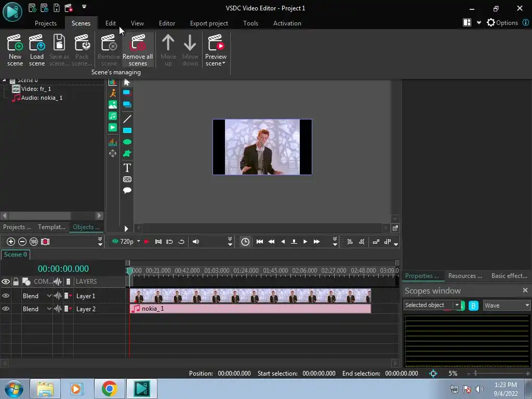This screenshot has width=532, height=399.
Task: Toggle visibility of Layer 1
Action: (6, 296)
